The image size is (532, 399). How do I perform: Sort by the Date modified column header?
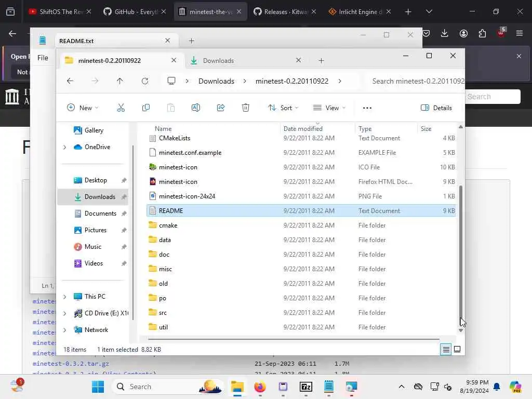(303, 129)
